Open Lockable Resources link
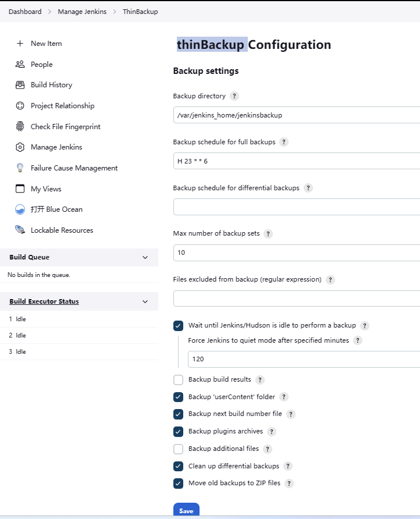 pyautogui.click(x=62, y=230)
